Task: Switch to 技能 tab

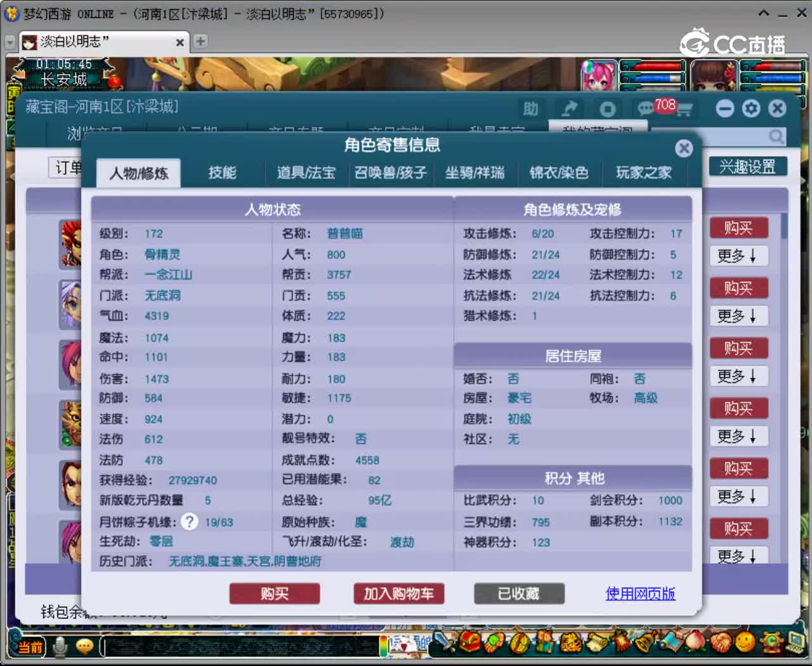Action: click(222, 173)
